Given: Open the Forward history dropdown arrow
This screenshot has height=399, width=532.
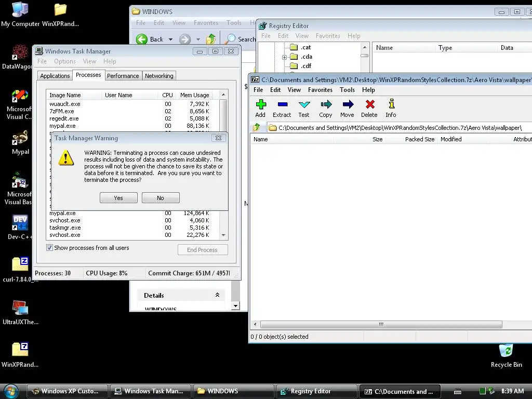Looking at the screenshot, I should point(198,39).
